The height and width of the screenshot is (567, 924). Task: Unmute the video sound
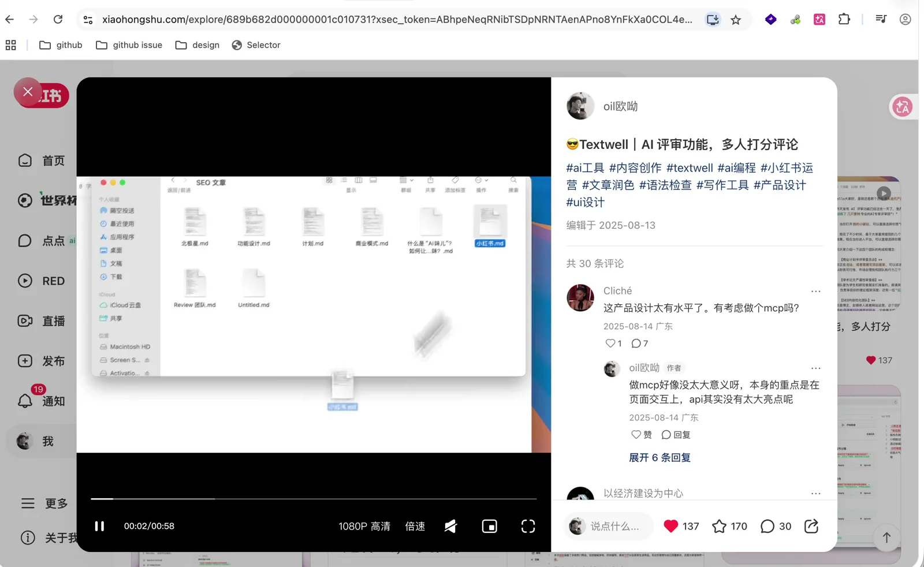click(450, 526)
